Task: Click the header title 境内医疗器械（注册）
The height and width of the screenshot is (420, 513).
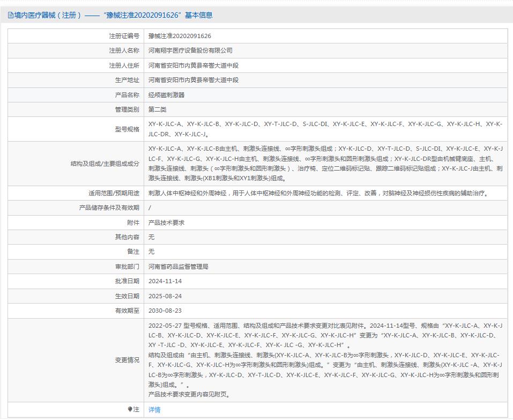Action: (47, 15)
